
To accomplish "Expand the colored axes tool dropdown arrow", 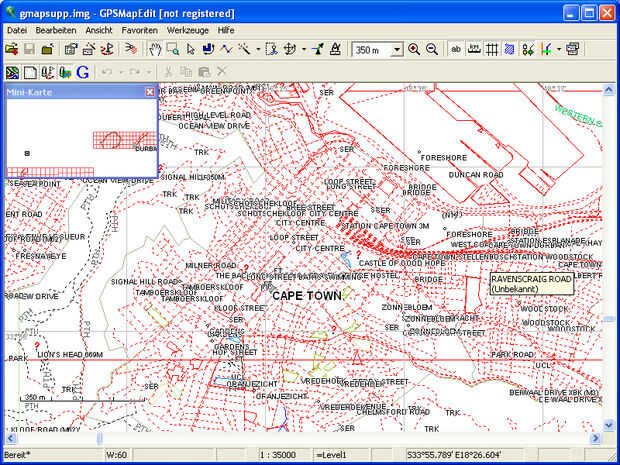I will 558,49.
